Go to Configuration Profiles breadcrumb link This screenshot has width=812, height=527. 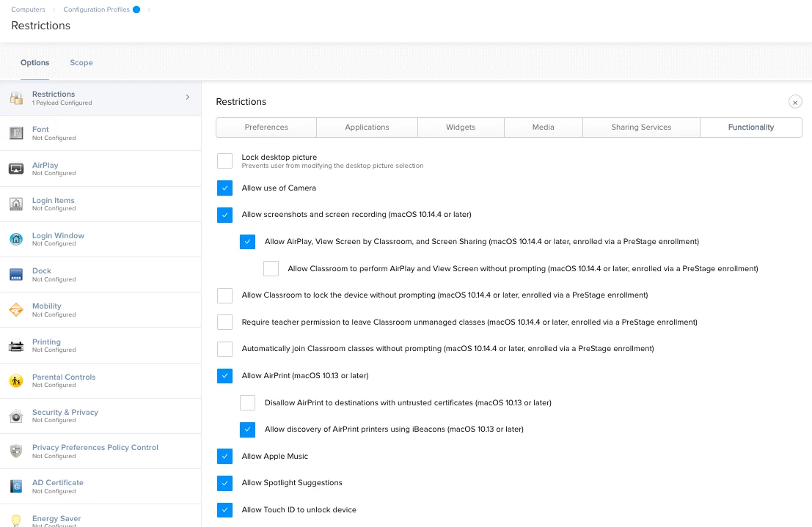(96, 10)
